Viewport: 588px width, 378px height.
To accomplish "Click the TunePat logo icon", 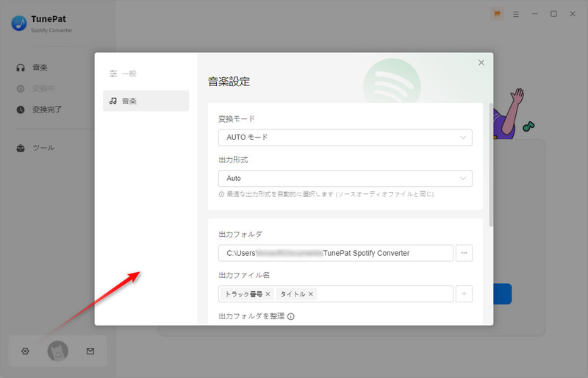I will (x=19, y=24).
